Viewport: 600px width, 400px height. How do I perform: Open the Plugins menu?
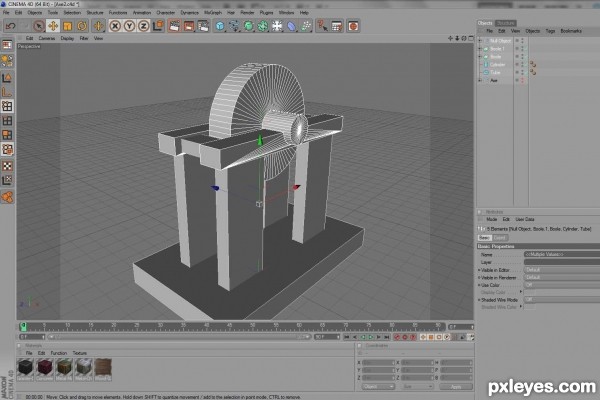(266, 13)
